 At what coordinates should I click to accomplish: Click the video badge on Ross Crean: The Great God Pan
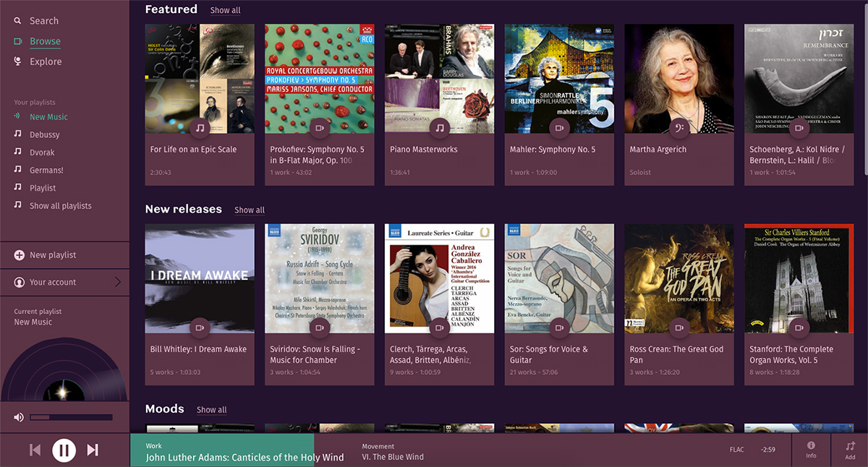tap(679, 327)
